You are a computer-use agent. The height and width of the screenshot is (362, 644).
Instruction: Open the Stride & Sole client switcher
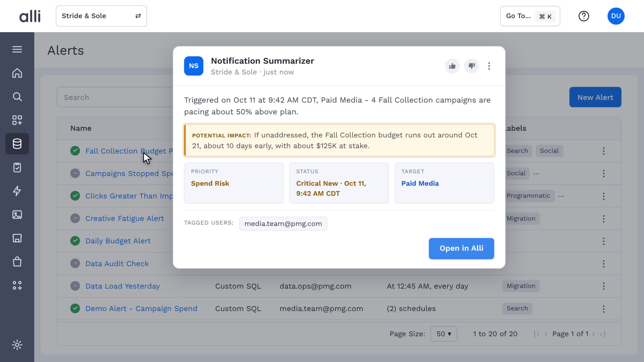click(101, 16)
